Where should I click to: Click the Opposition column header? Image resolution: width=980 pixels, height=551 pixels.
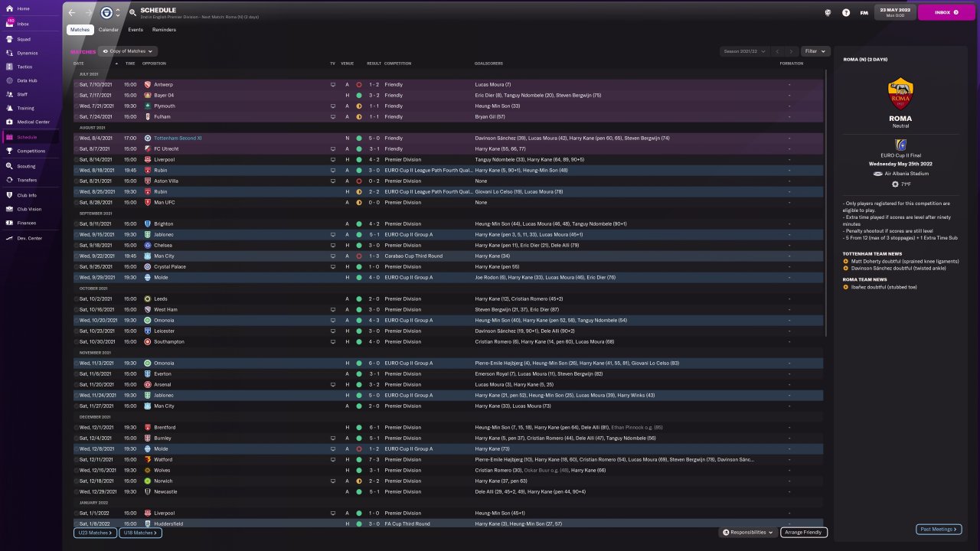point(154,63)
